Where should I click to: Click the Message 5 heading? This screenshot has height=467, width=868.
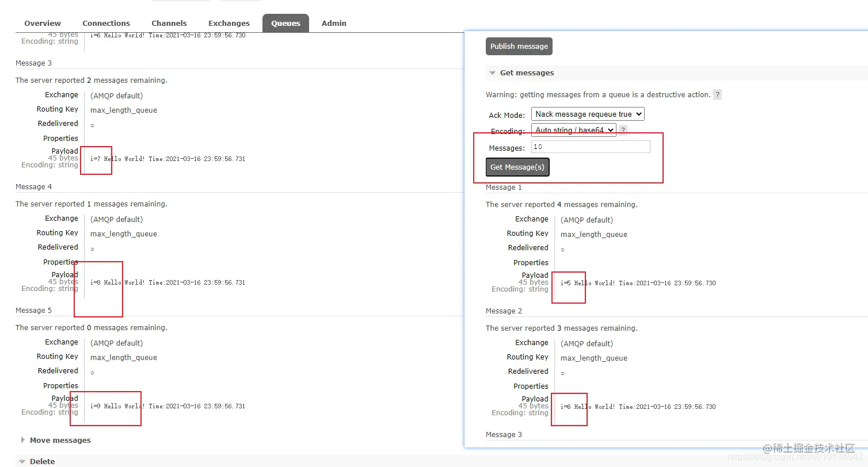click(x=33, y=311)
